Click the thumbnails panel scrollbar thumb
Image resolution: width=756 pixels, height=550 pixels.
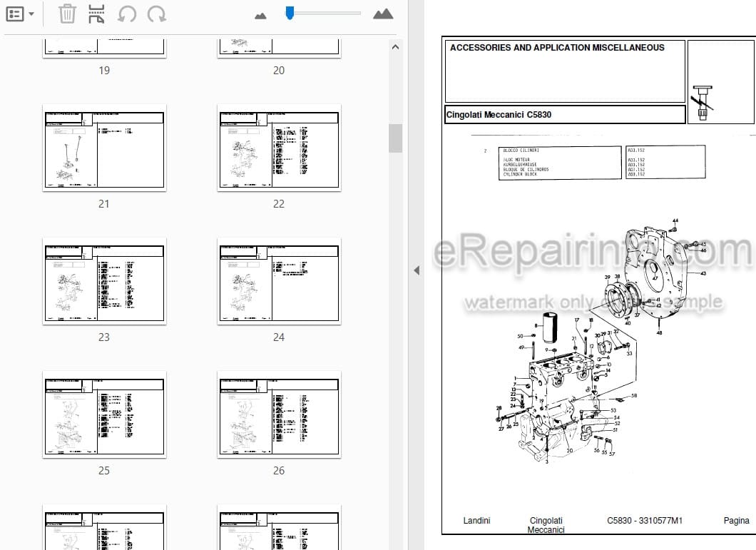click(395, 138)
